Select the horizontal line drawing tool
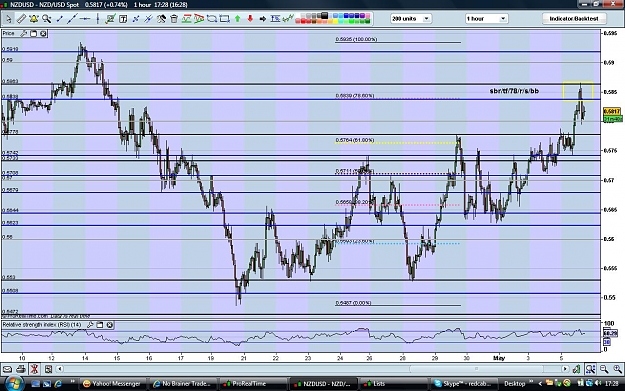Viewport: 625px width, 391px height. (x=85, y=19)
